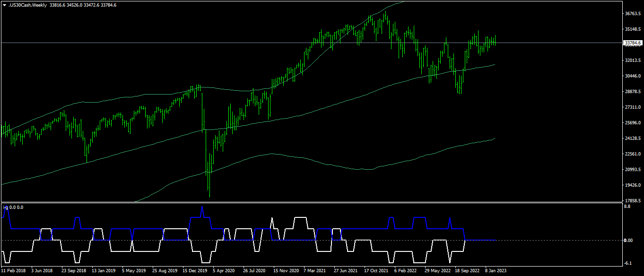Click the OHLC values 33816.6 34526.0 33472.6 33784.6
Screen dimensions: 644x276
click(83, 5)
